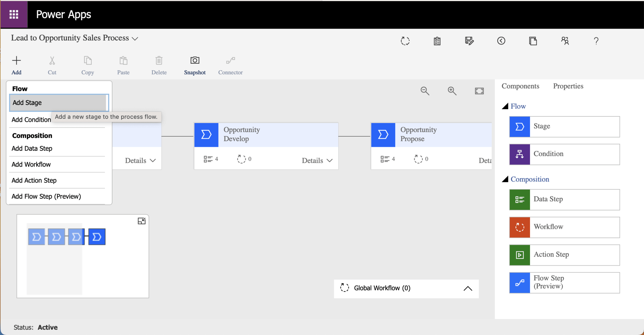Viewport: 644px width, 335px height.
Task: Open the Lead to Opportunity Sales Process dropdown
Action: pyautogui.click(x=135, y=39)
